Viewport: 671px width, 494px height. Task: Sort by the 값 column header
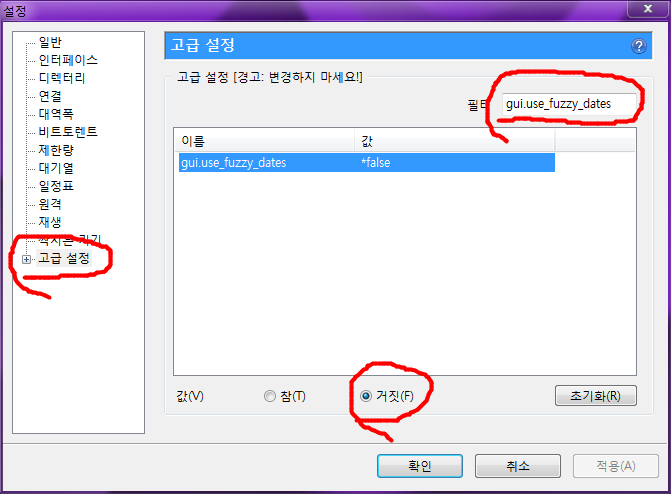[454, 141]
